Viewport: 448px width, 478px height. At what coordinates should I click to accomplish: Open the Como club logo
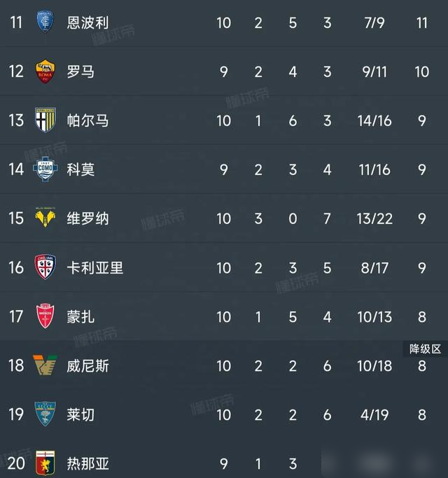click(x=46, y=169)
